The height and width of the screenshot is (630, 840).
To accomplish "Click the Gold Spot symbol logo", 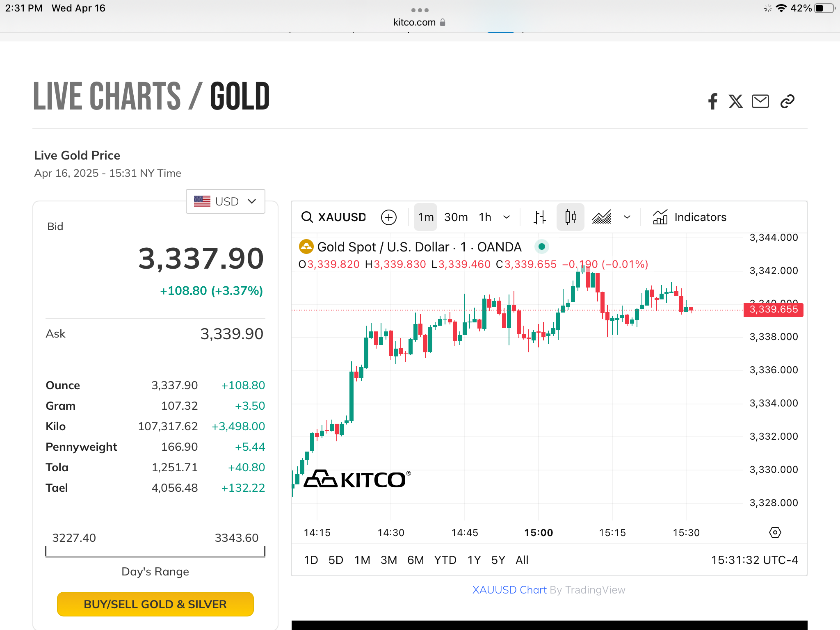I will (306, 247).
